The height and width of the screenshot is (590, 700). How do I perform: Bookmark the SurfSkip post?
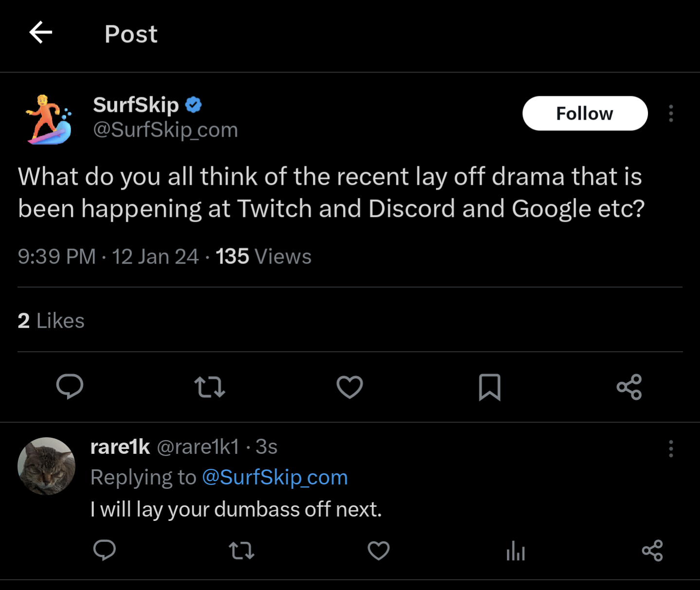[489, 387]
